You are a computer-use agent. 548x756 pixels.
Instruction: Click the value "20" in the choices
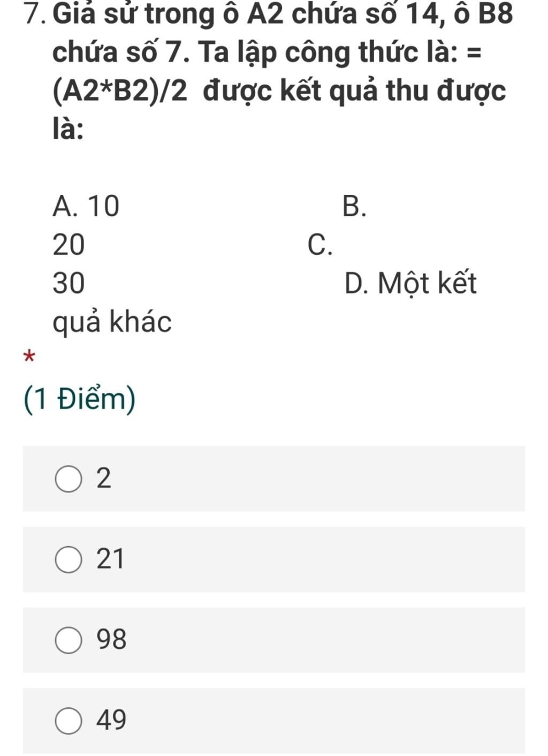coord(69,245)
